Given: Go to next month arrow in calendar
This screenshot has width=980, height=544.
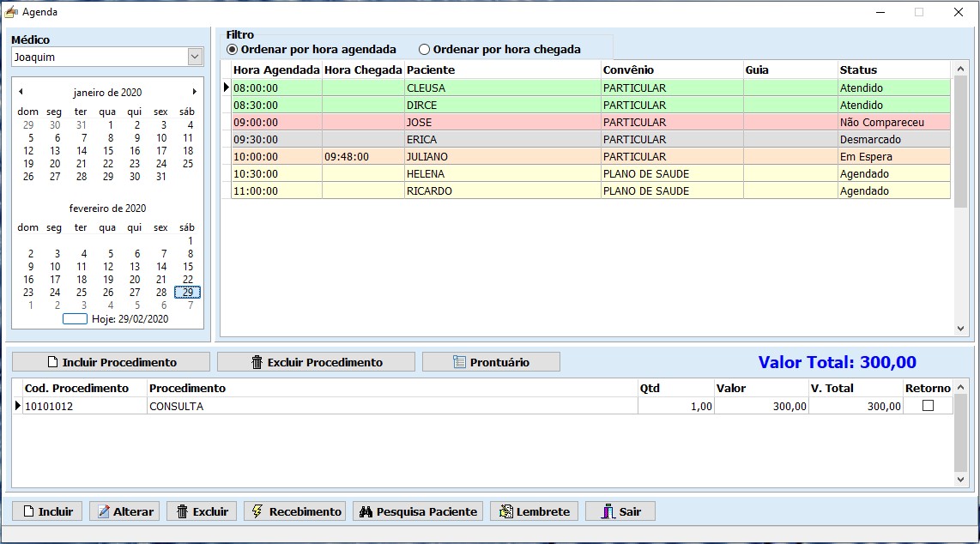Looking at the screenshot, I should point(195,92).
